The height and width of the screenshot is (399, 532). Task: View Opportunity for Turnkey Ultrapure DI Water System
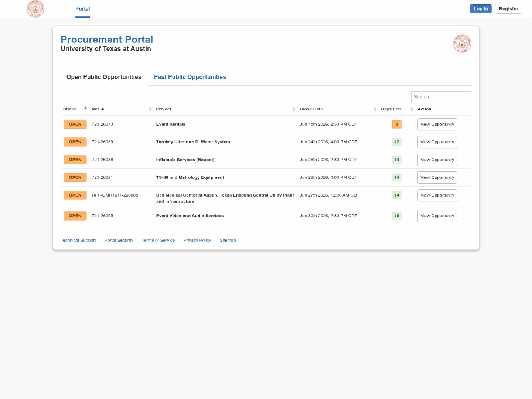(x=437, y=142)
